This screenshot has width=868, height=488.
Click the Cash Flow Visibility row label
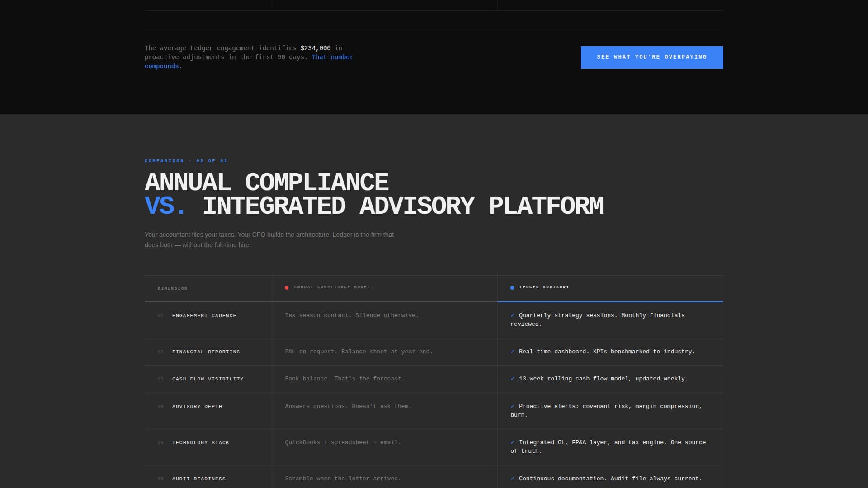208,379
